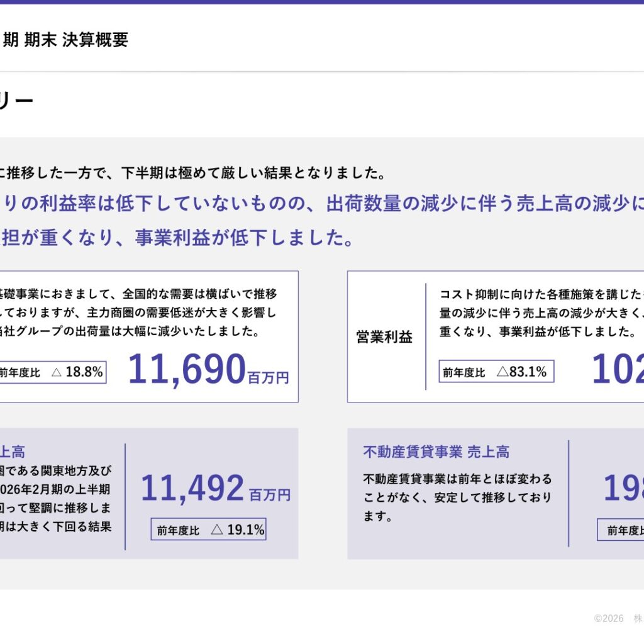This screenshot has height=644, width=644.
Task: Click the line '出荷量は大幅に減少いたしました。'
Action: [167, 331]
